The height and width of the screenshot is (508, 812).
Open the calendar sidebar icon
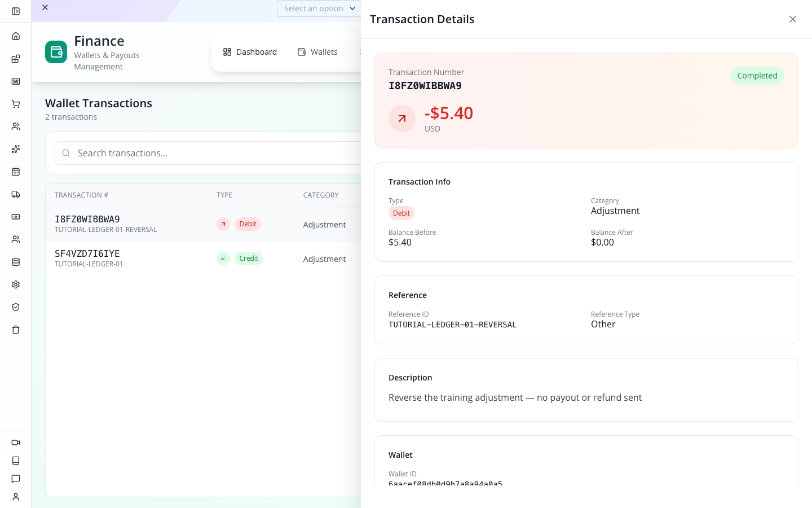[x=16, y=172]
